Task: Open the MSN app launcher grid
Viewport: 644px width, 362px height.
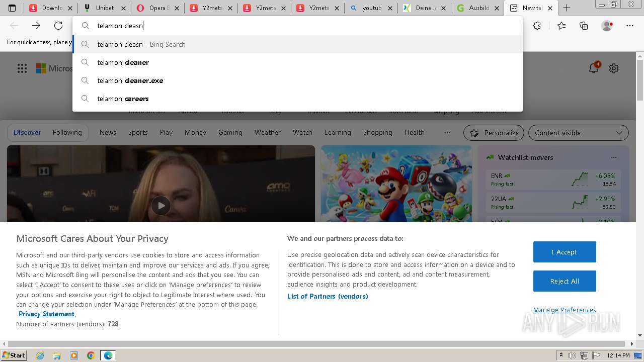Action: (22, 68)
